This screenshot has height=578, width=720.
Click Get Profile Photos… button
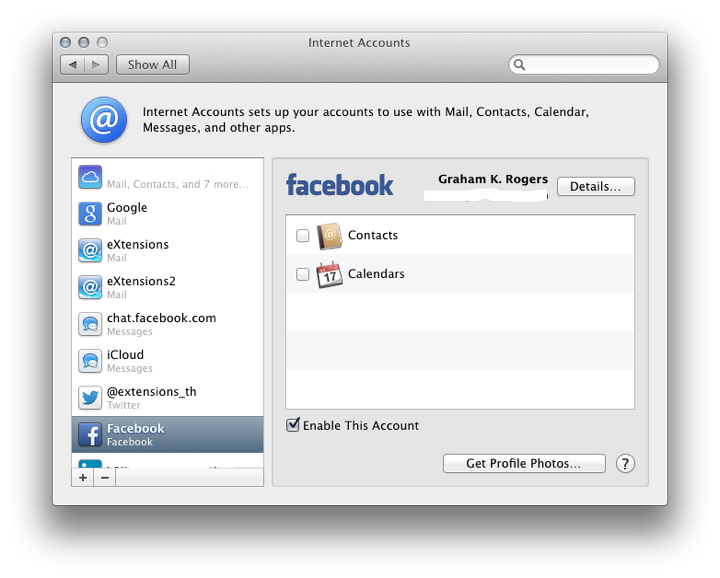click(x=524, y=463)
